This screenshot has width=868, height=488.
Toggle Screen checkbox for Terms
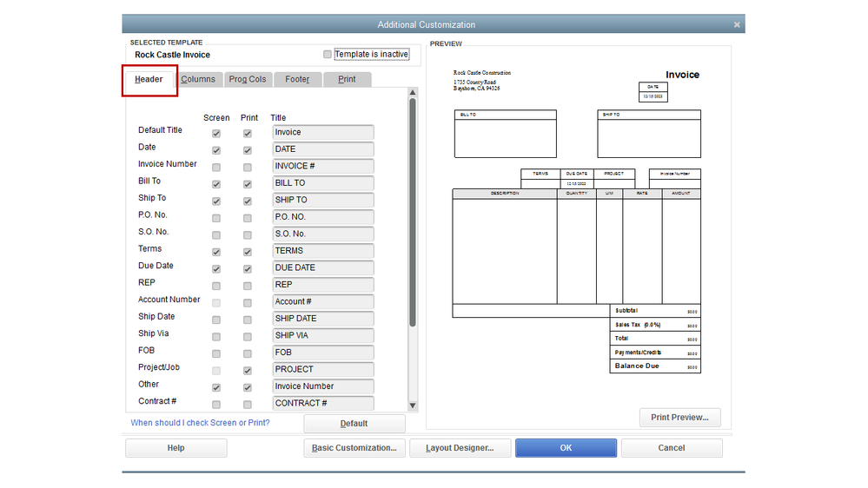(x=216, y=253)
